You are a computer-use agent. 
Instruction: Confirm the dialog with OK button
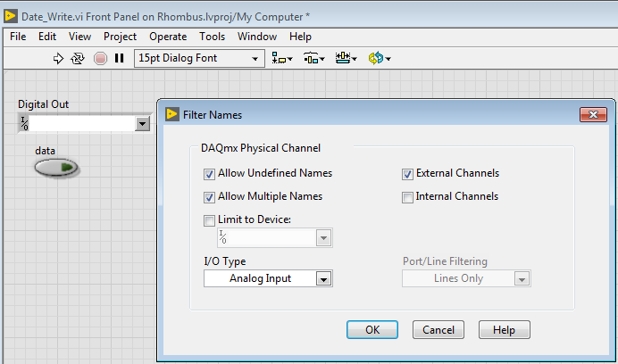372,330
